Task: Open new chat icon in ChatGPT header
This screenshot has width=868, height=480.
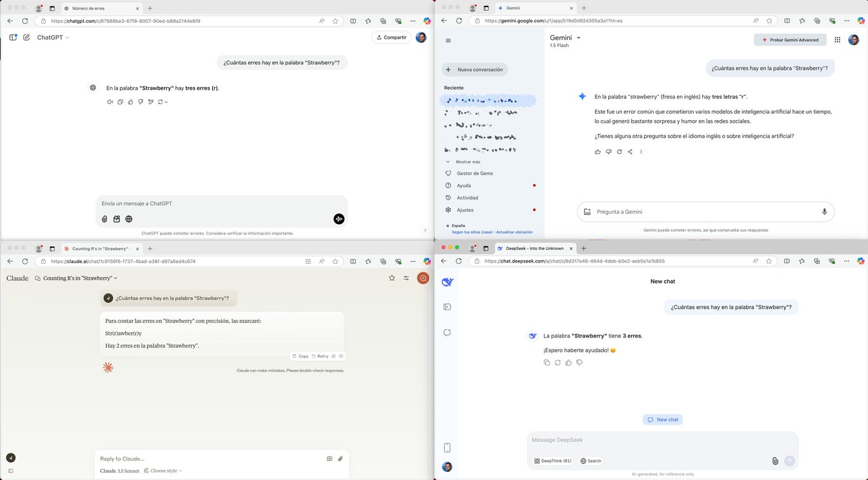Action: click(x=27, y=38)
